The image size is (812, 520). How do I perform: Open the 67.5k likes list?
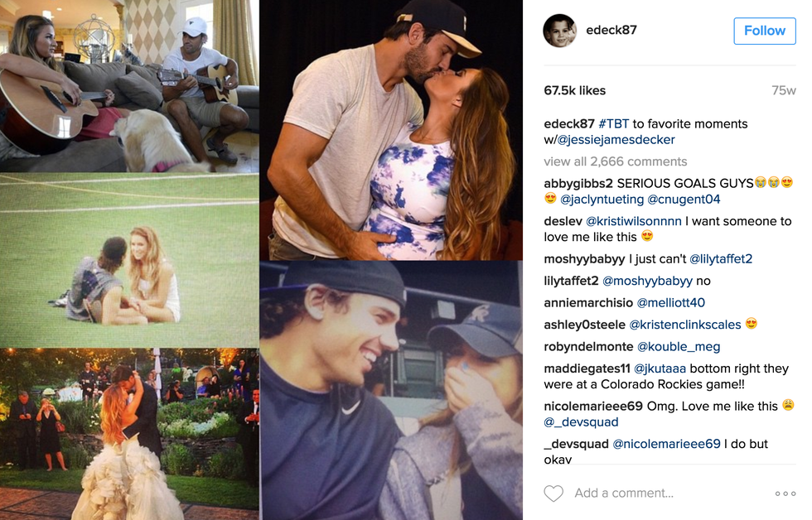click(x=574, y=90)
